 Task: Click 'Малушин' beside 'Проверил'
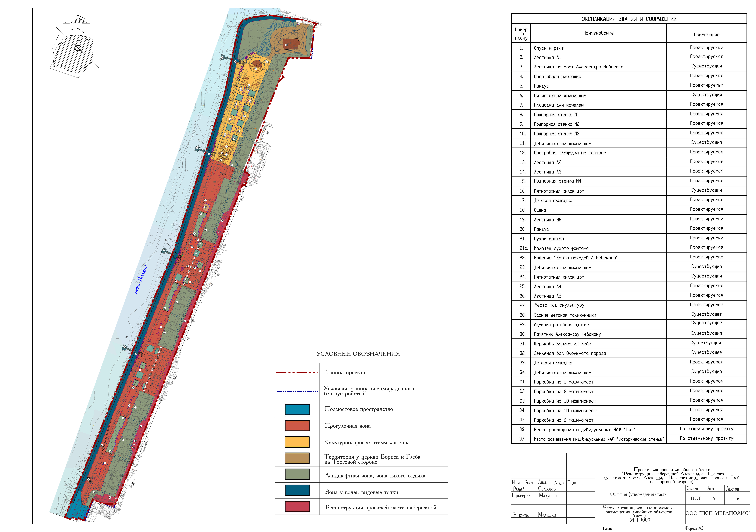coord(548,495)
